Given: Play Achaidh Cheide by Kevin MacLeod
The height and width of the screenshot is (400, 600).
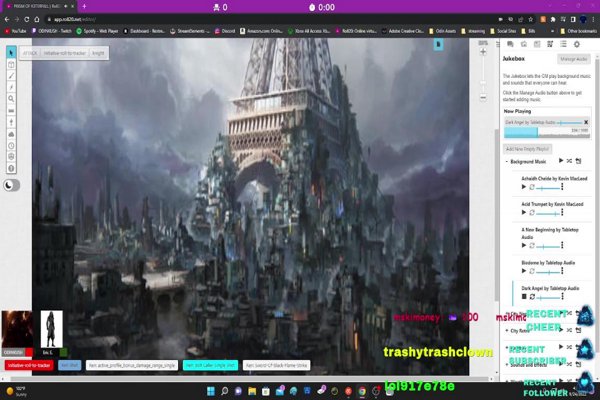Looking at the screenshot, I should pos(524,187).
